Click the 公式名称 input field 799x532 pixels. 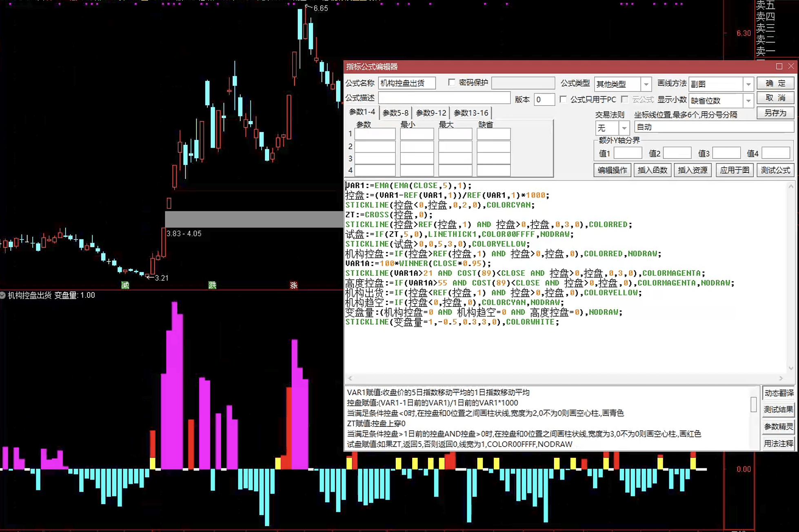(407, 83)
